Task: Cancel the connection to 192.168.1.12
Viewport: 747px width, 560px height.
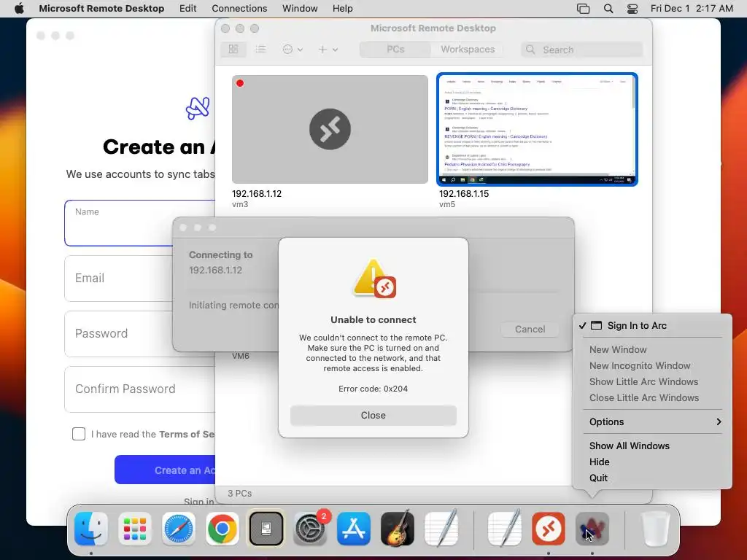Action: pyautogui.click(x=530, y=329)
